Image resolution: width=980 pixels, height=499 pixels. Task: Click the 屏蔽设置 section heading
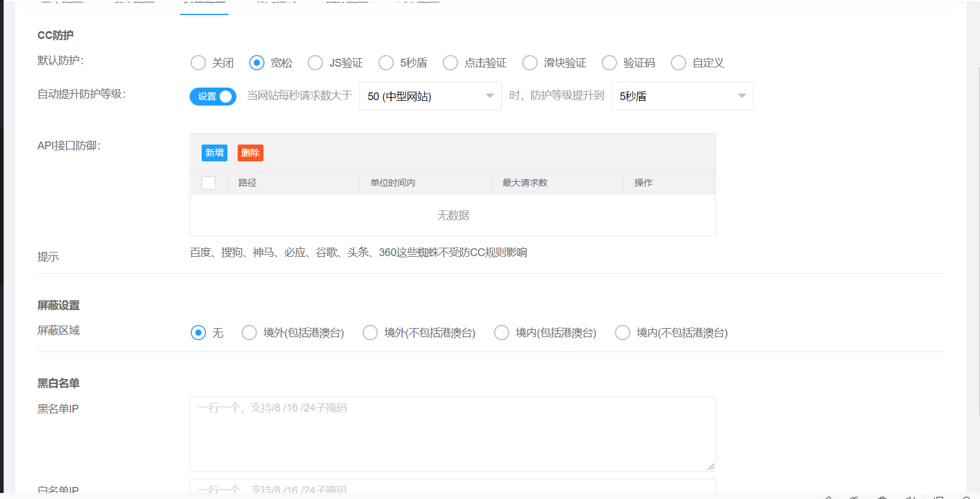[58, 305]
